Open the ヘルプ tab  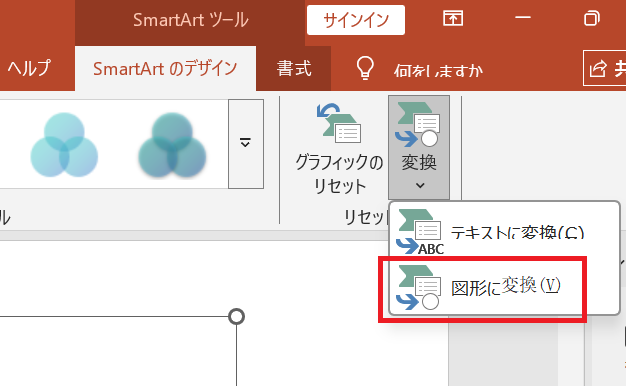pyautogui.click(x=30, y=69)
